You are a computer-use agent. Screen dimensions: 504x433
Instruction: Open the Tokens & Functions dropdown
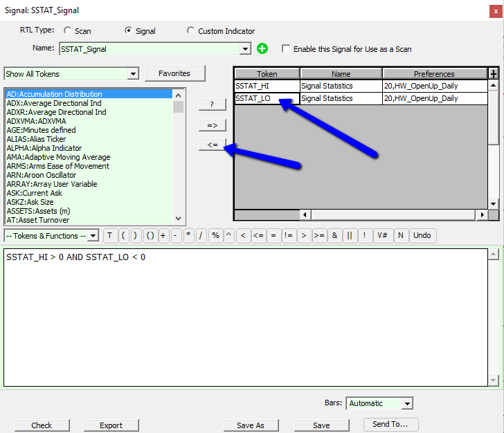tap(93, 236)
